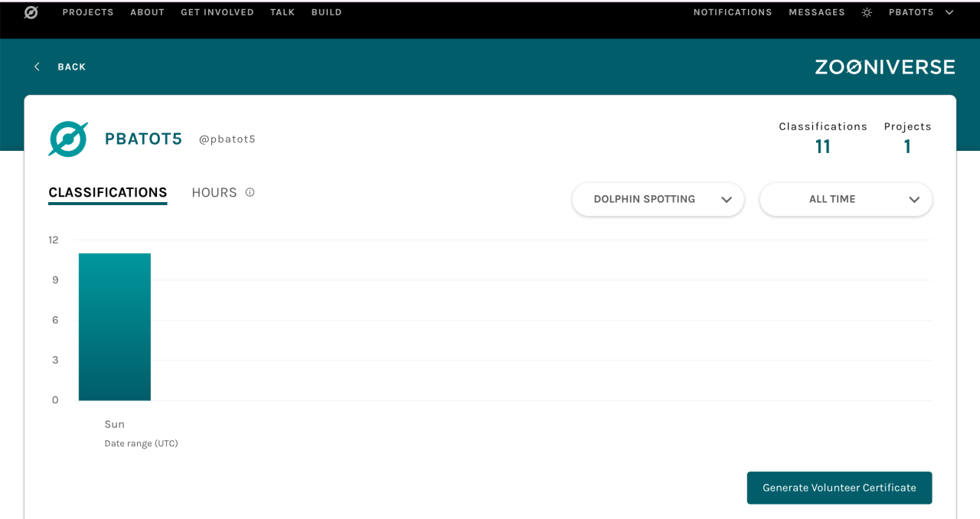Click the 0 y-axis value
980x519 pixels.
(x=55, y=400)
